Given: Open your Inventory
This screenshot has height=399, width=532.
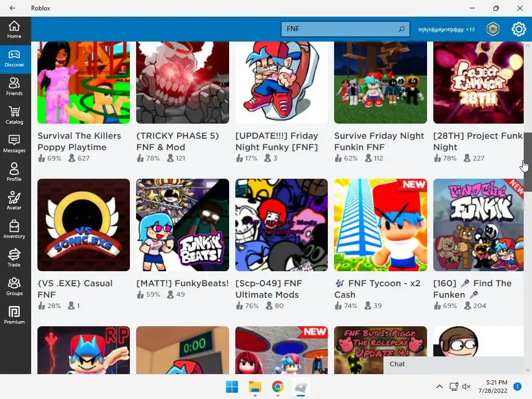Looking at the screenshot, I should [14, 230].
